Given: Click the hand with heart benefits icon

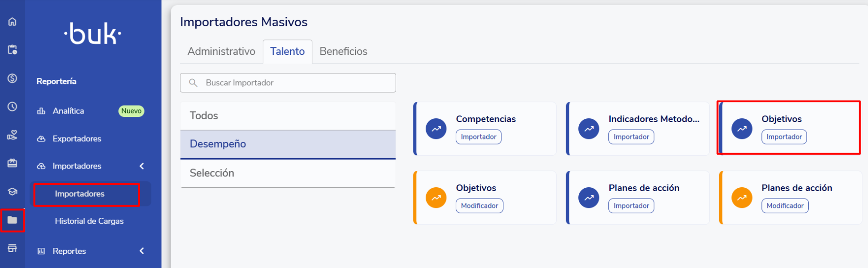Looking at the screenshot, I should pyautogui.click(x=12, y=135).
